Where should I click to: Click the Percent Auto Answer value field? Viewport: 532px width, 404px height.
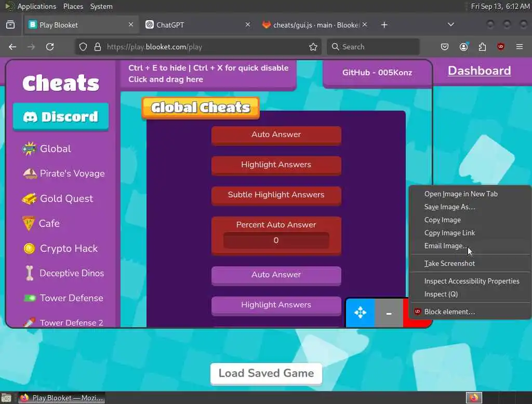276,240
